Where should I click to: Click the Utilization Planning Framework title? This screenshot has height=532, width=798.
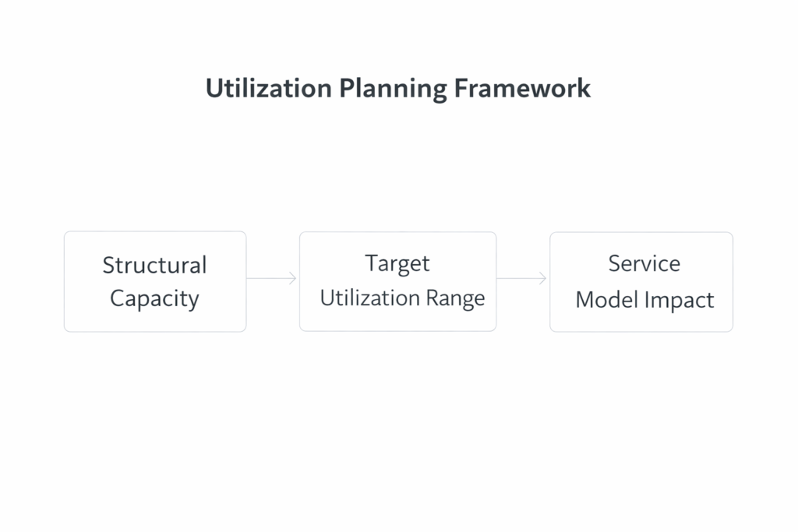[398, 88]
